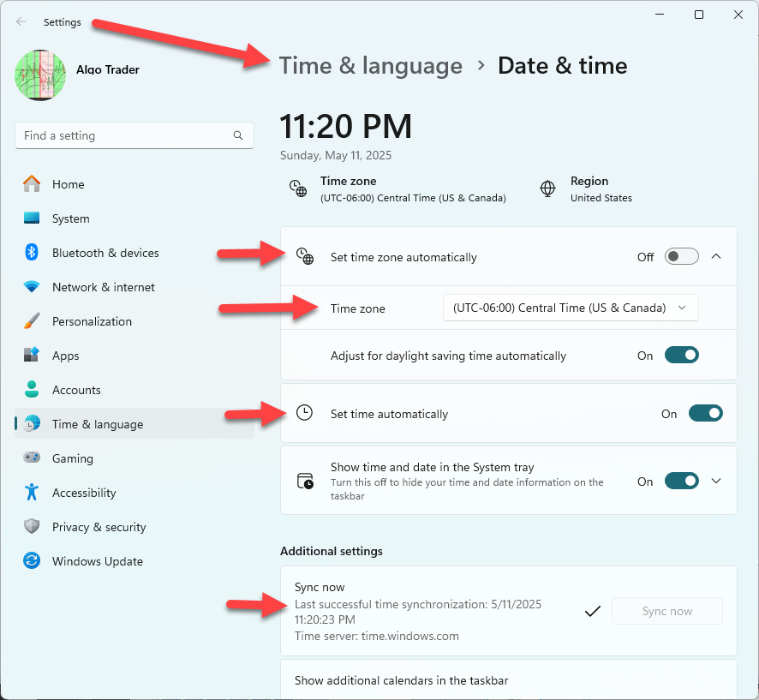Open Bluetooth & devices page
This screenshot has width=759, height=700.
coord(134,253)
